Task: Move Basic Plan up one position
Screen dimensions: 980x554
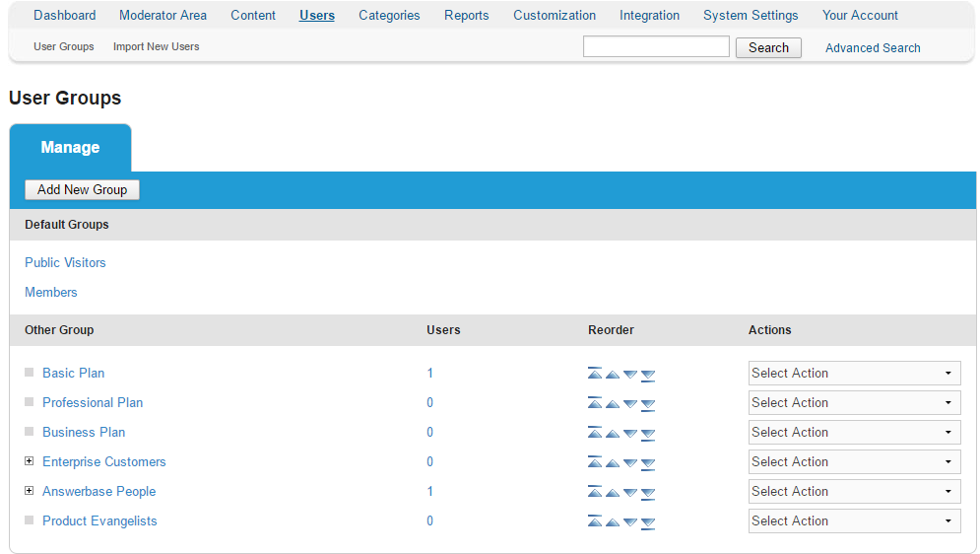Action: pos(613,374)
